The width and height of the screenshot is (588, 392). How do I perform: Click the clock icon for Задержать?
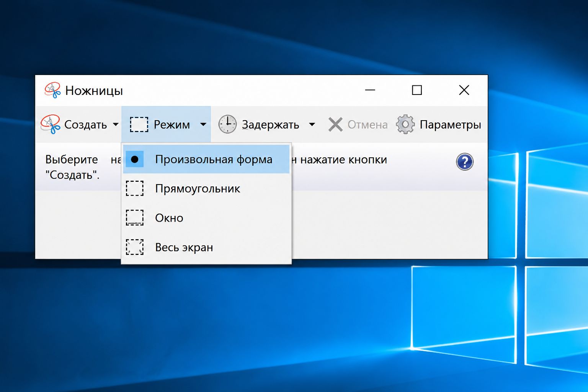pyautogui.click(x=227, y=124)
